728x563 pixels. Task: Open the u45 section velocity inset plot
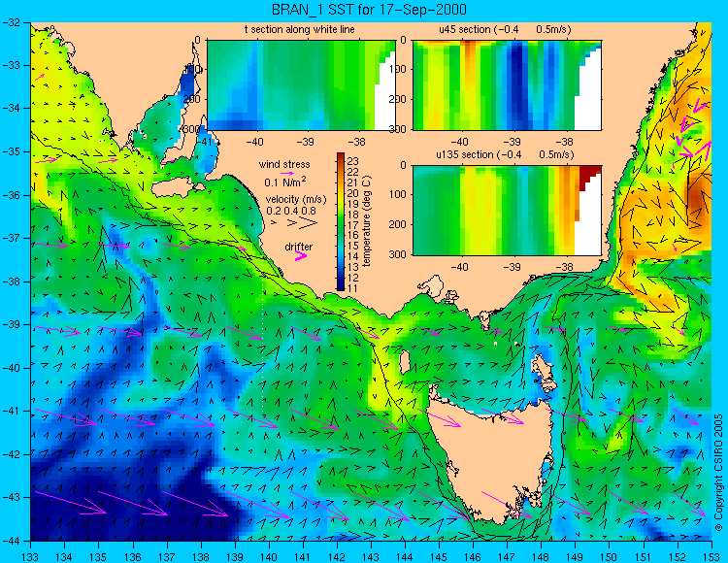(507, 85)
